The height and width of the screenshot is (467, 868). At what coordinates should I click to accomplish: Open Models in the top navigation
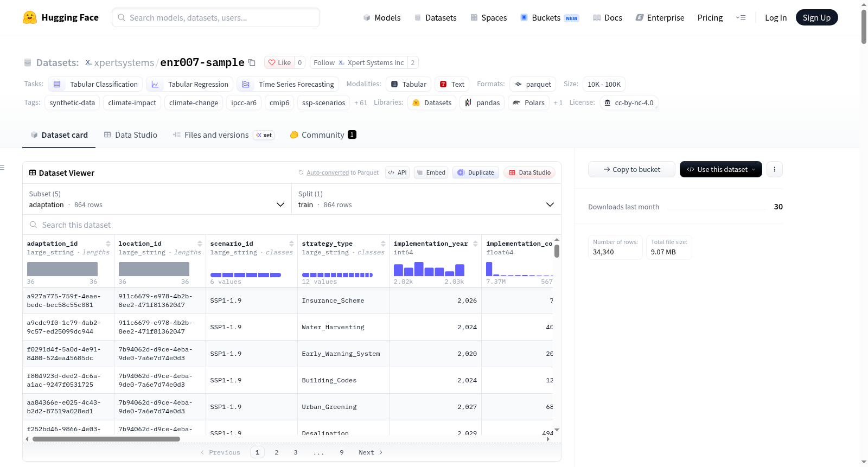point(382,17)
